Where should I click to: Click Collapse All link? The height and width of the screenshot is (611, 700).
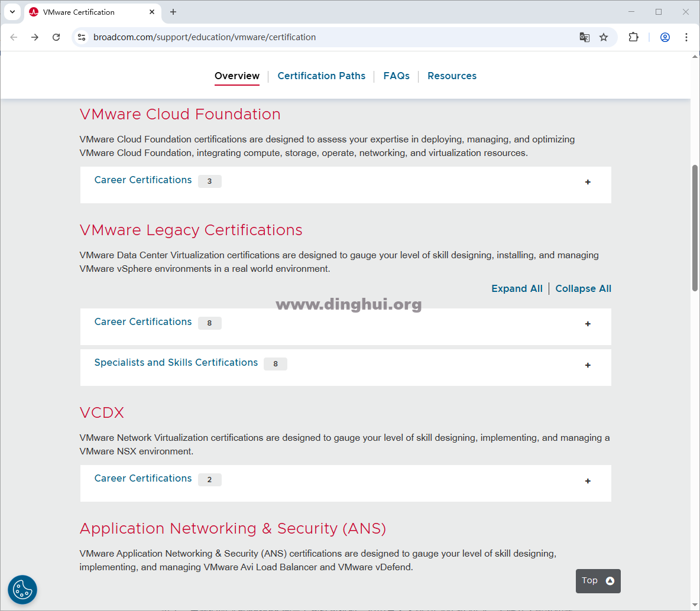(583, 289)
